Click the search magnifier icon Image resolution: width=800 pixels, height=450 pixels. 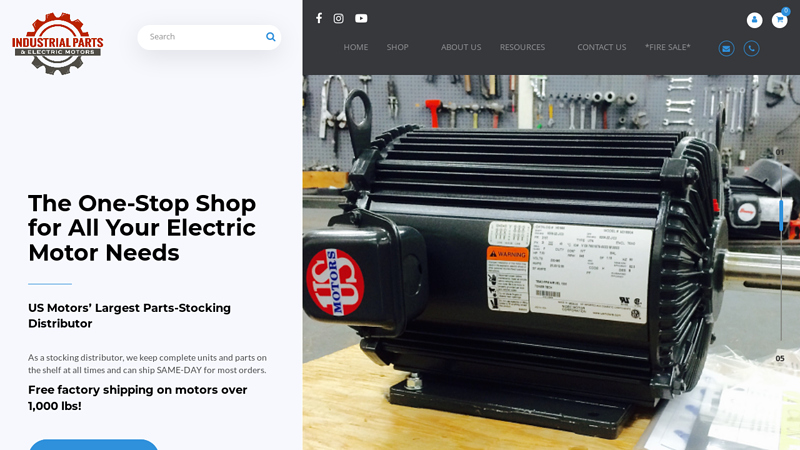coord(270,37)
